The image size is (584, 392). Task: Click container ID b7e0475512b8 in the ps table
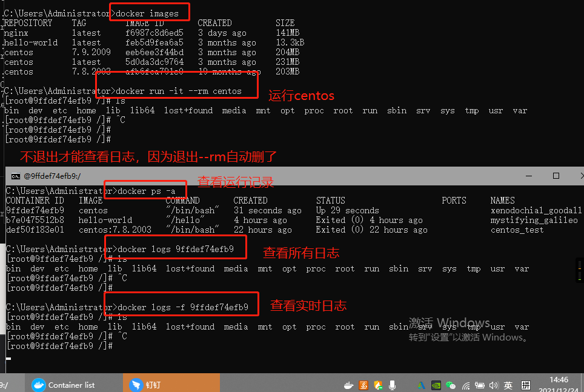click(35, 220)
